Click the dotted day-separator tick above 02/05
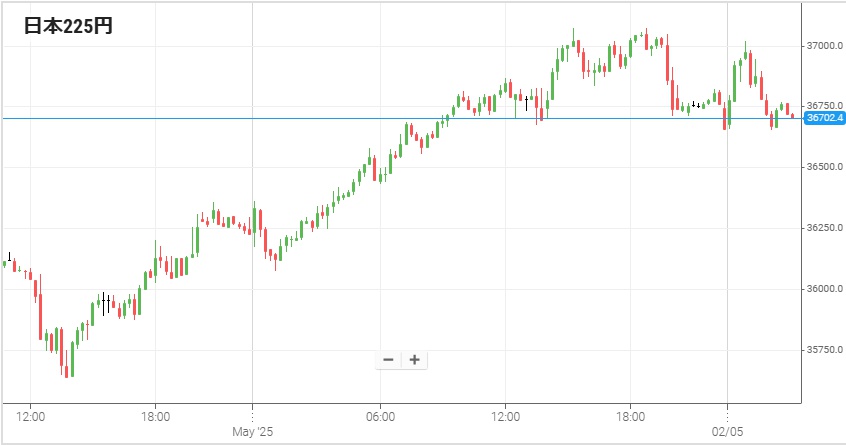Viewport: 846px width, 445px height. click(x=727, y=417)
